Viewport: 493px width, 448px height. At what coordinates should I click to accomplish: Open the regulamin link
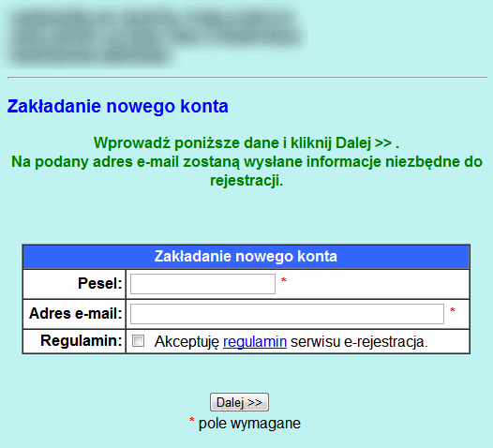tap(255, 341)
